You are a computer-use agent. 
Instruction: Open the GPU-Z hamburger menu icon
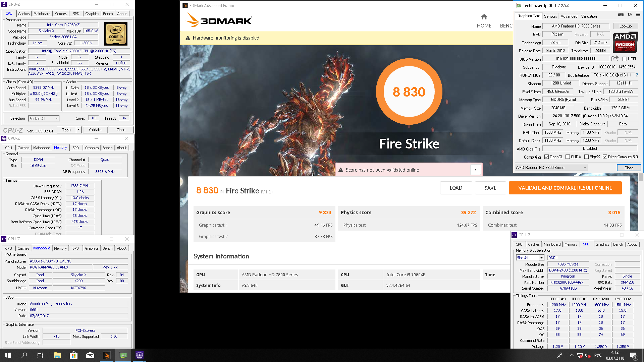[638, 14]
